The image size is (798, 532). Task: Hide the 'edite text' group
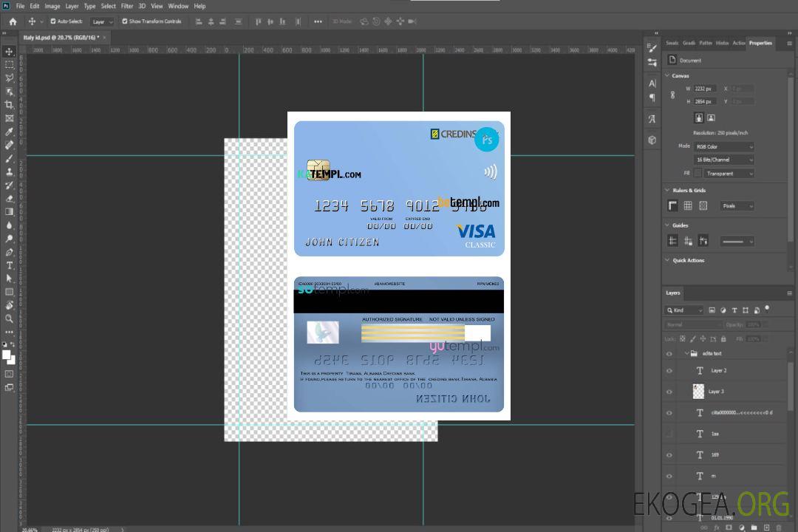669,354
